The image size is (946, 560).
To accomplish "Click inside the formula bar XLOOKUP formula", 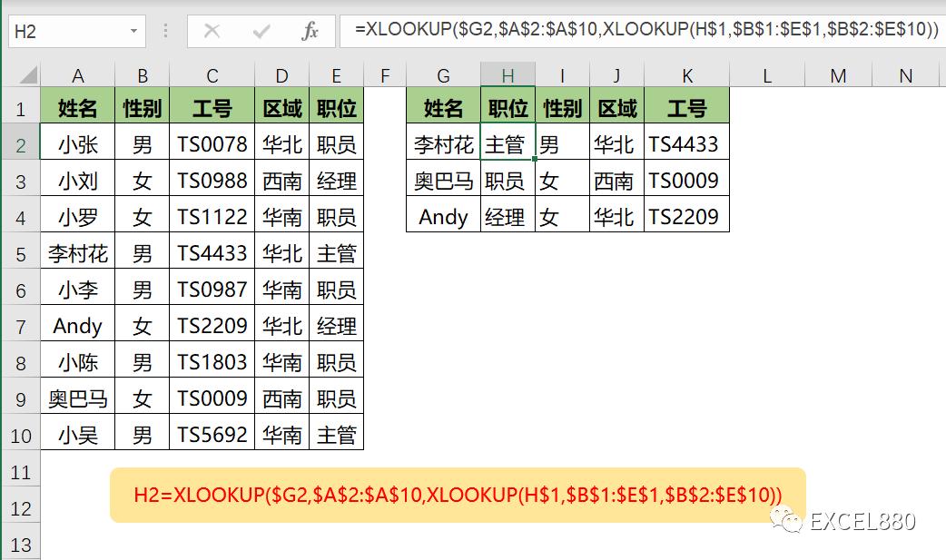I will point(545,31).
